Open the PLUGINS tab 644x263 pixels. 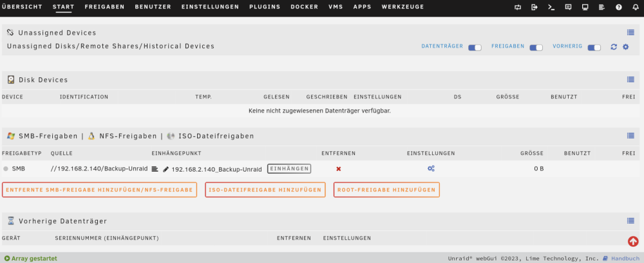(x=265, y=7)
